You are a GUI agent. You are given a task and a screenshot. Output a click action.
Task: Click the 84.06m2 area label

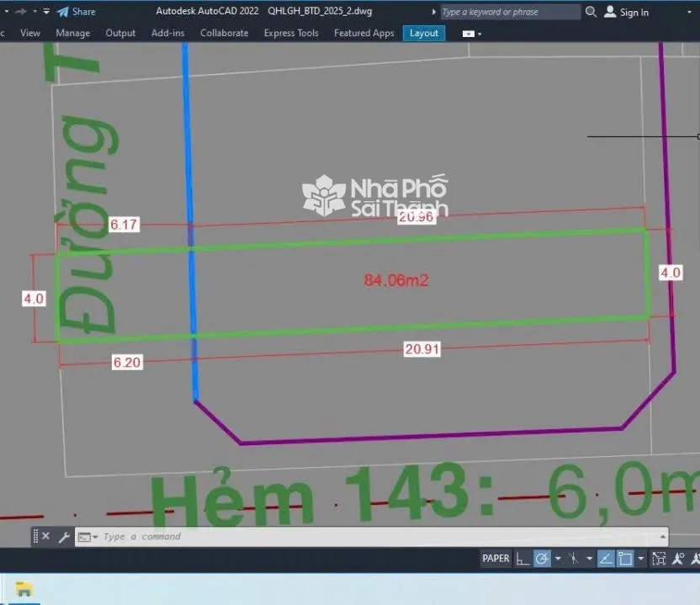point(396,280)
